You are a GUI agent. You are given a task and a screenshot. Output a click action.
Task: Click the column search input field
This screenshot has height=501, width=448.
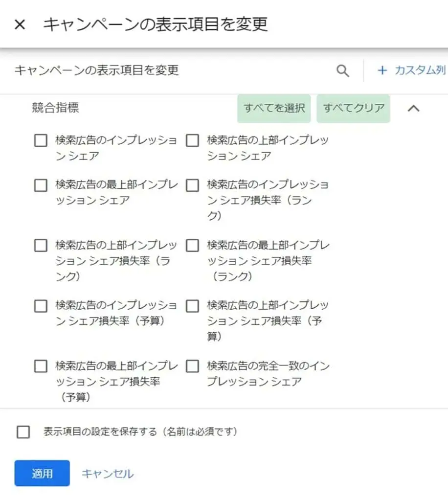[x=147, y=70]
